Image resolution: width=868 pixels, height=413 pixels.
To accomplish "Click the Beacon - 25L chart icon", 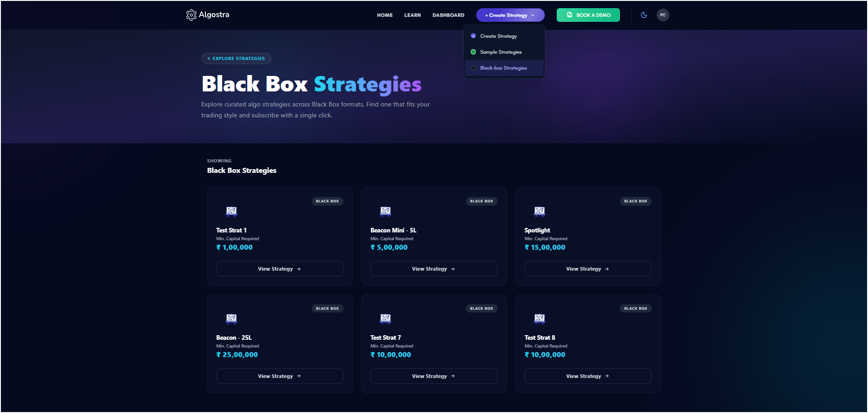I will pyautogui.click(x=231, y=318).
